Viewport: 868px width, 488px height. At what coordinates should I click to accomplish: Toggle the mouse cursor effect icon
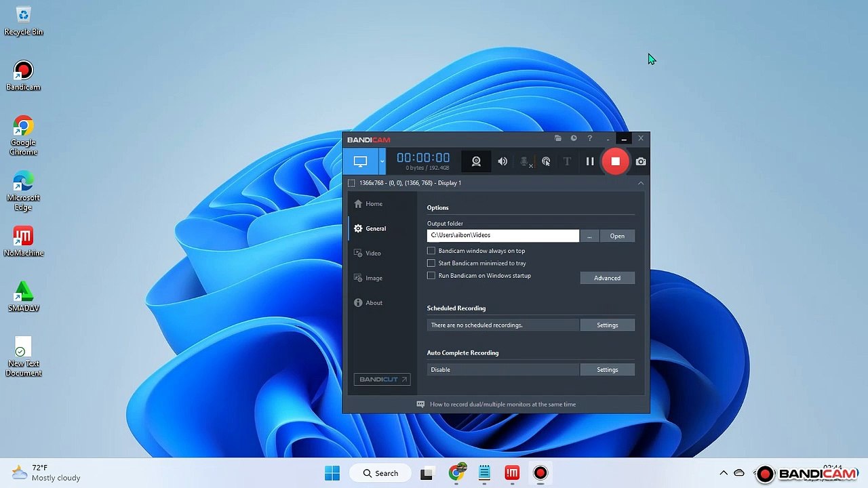[546, 161]
